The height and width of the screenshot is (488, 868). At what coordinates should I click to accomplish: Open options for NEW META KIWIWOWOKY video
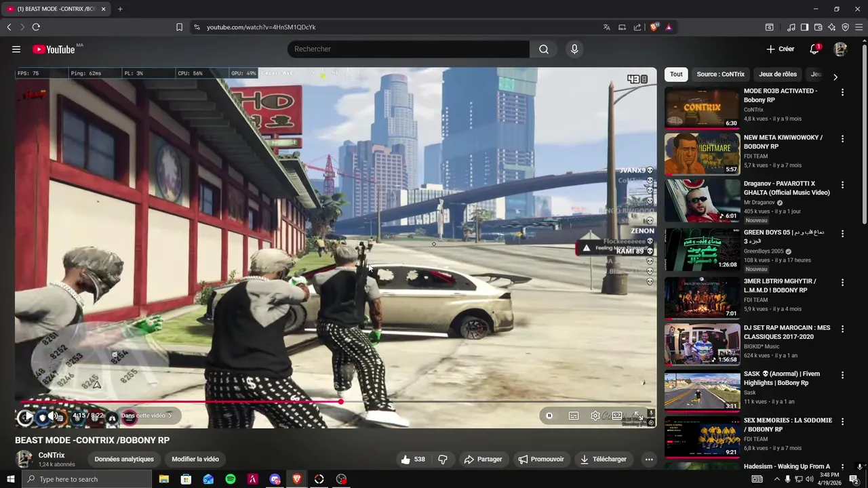click(842, 139)
